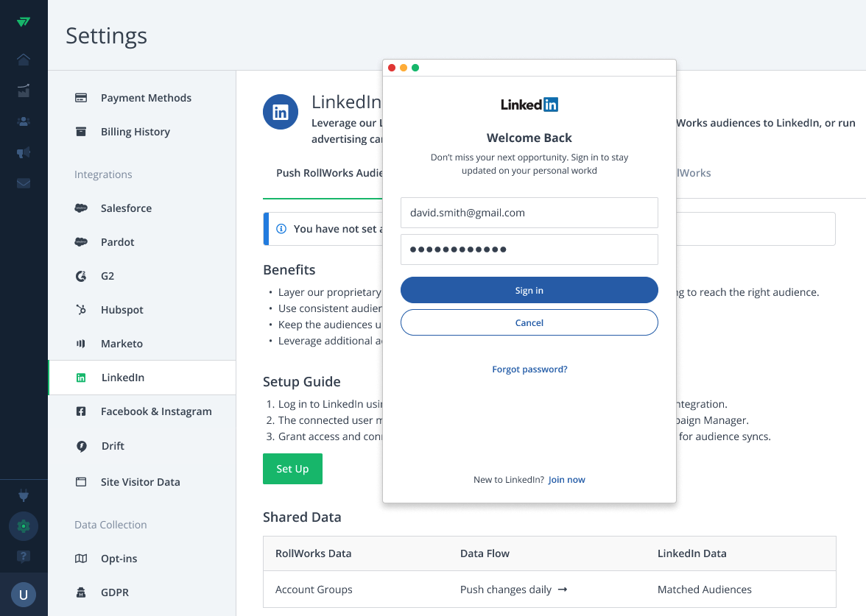Image resolution: width=866 pixels, height=616 pixels.
Task: Minimize the popup with the yellow button
Action: click(x=404, y=68)
